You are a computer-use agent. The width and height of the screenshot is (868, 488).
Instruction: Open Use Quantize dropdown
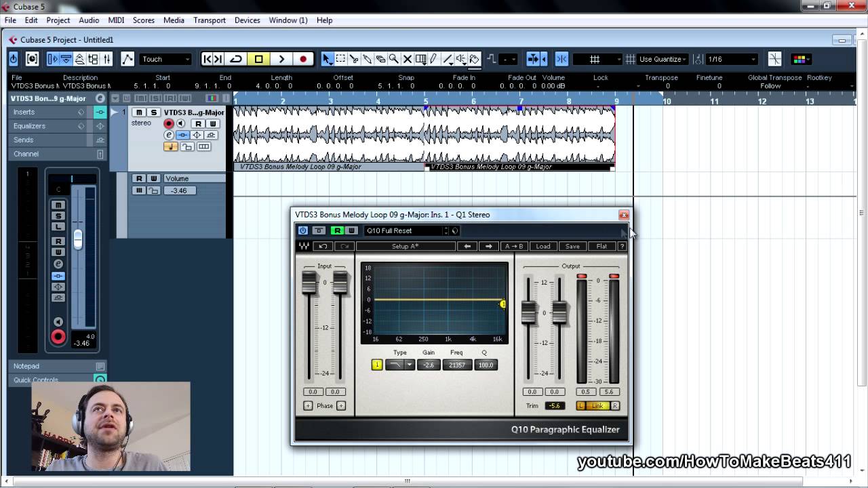tap(663, 59)
